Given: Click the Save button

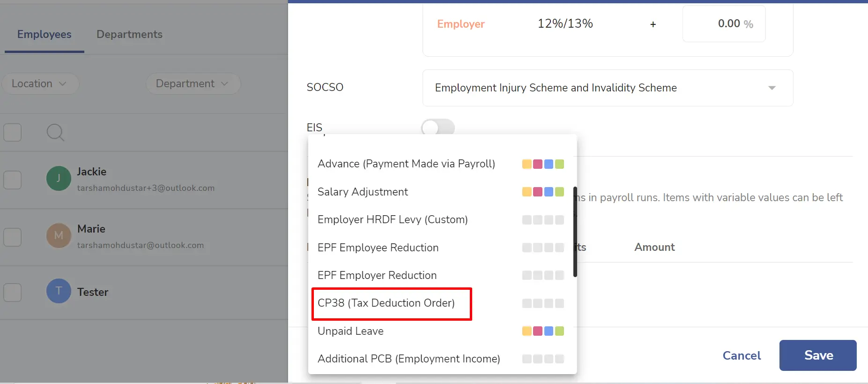Looking at the screenshot, I should coord(818,355).
